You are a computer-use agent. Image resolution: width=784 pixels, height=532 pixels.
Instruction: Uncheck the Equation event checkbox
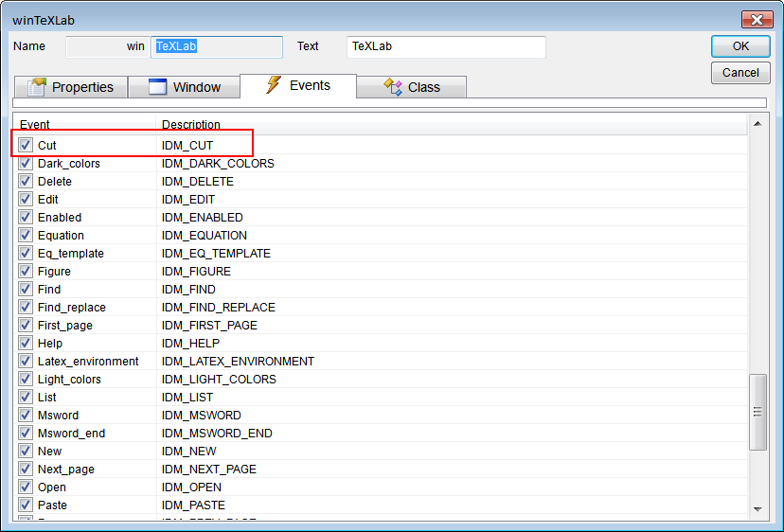pyautogui.click(x=26, y=235)
